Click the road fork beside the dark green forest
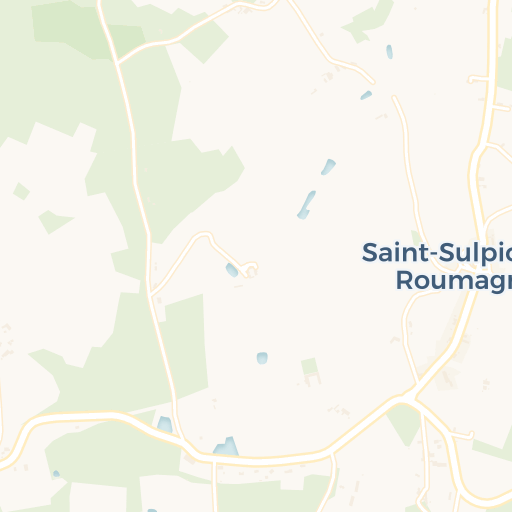 [117, 62]
